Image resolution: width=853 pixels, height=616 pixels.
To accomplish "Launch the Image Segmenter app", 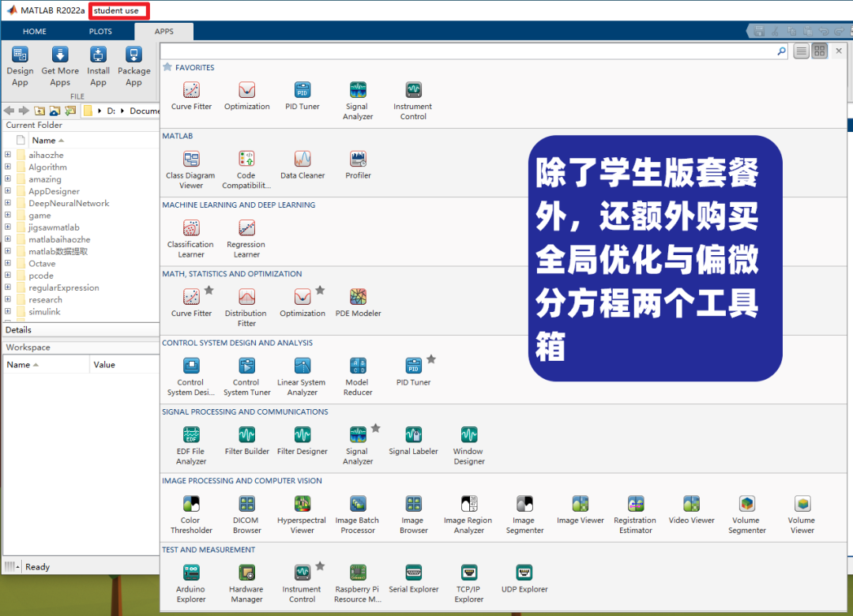I will pyautogui.click(x=524, y=505).
